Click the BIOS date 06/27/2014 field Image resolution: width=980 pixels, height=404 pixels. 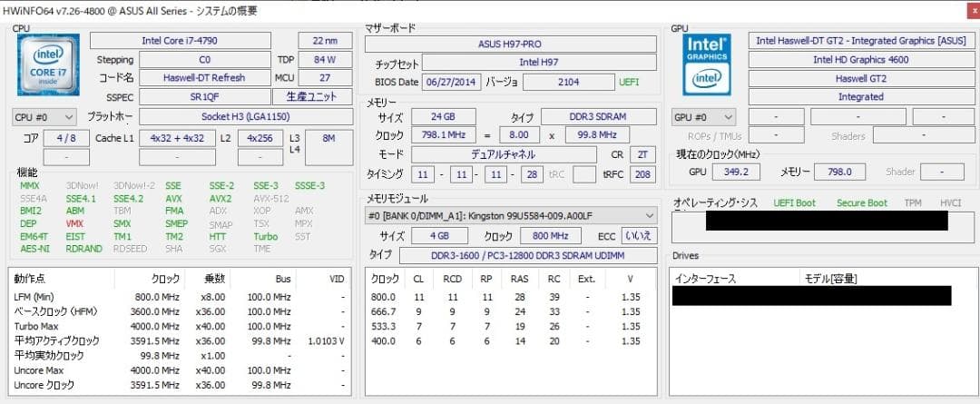pyautogui.click(x=453, y=82)
